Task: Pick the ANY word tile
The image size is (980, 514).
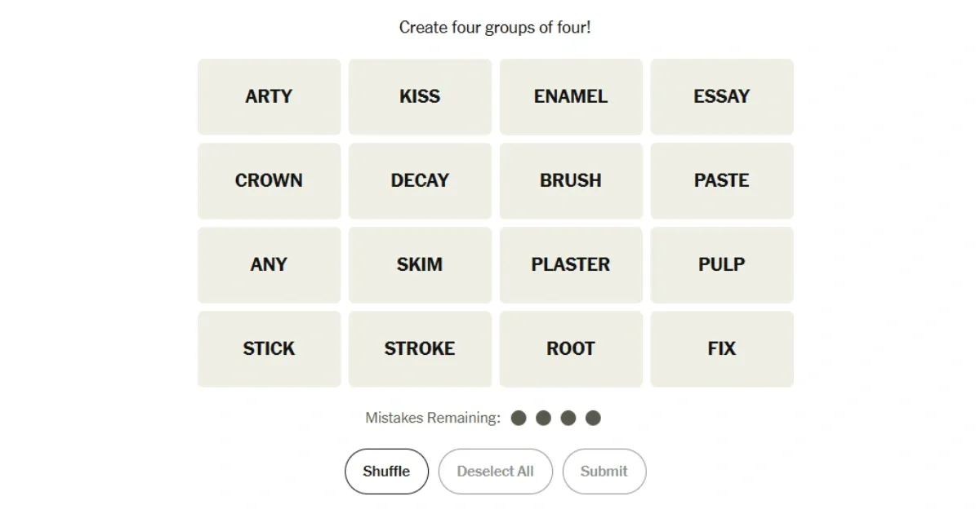Action: (x=269, y=264)
